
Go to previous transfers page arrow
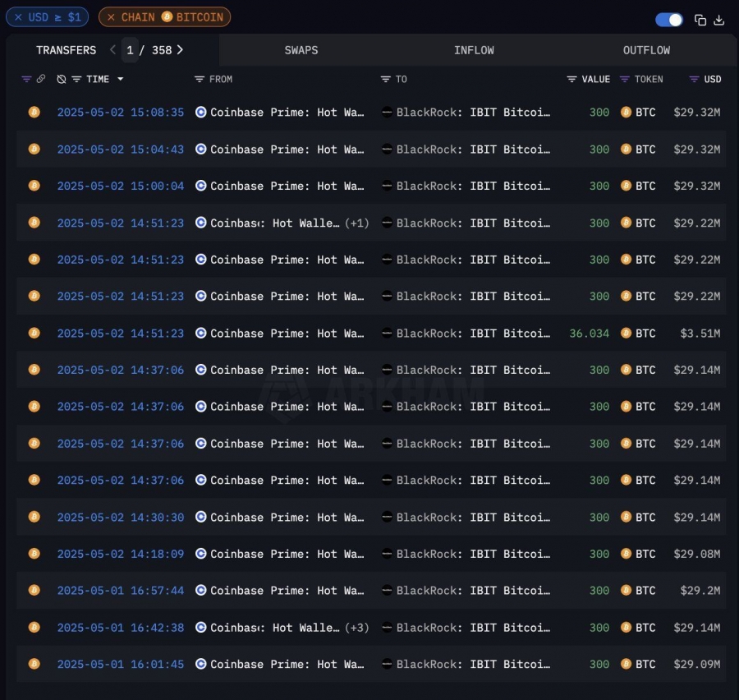[112, 49]
